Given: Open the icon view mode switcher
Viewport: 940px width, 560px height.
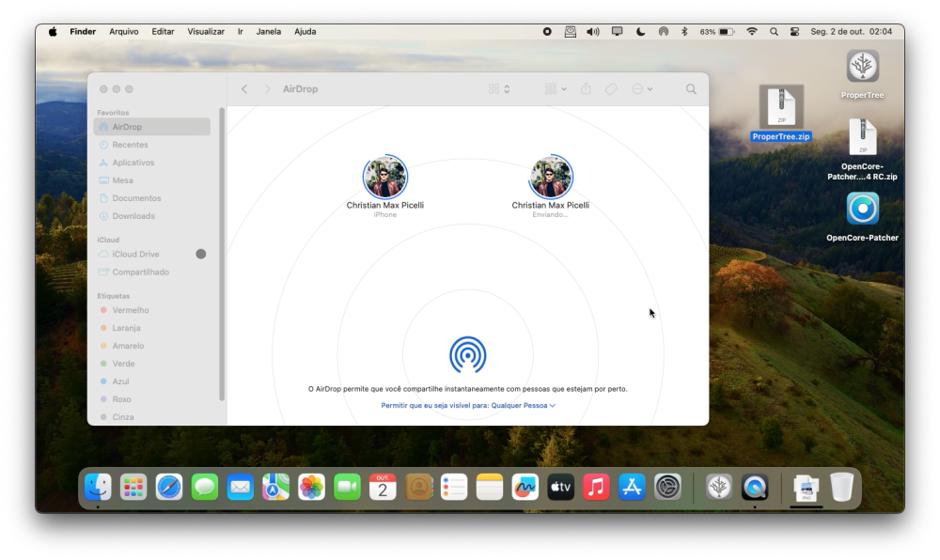Looking at the screenshot, I should coord(499,89).
